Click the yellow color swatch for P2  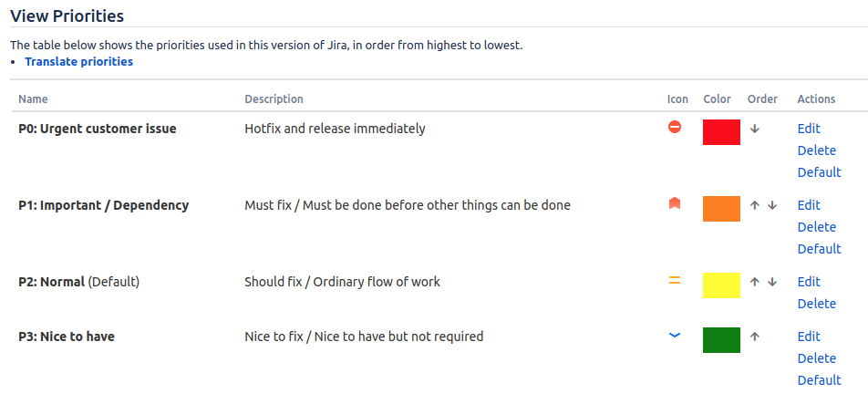721,285
